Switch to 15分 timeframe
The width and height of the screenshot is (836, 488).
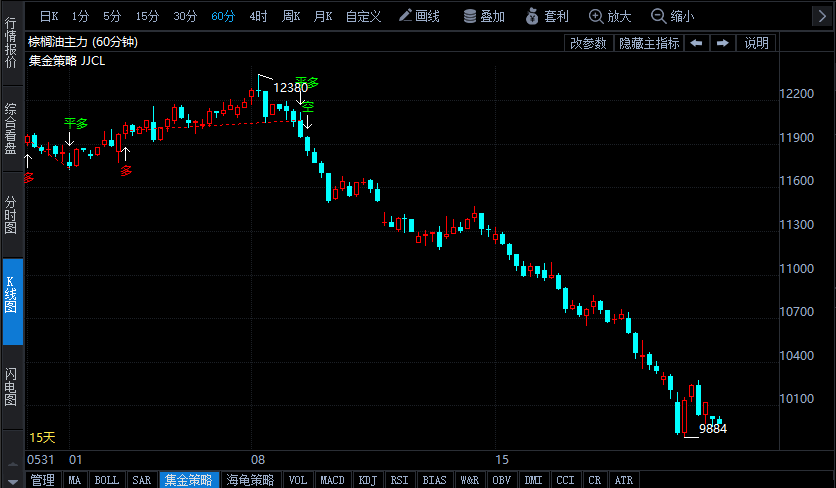point(147,17)
